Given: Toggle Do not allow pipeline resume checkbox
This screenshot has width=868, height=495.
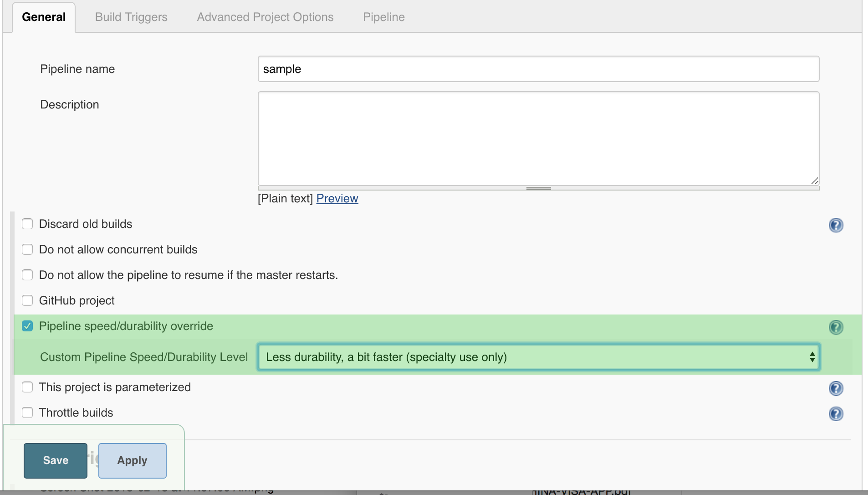Looking at the screenshot, I should [x=27, y=275].
